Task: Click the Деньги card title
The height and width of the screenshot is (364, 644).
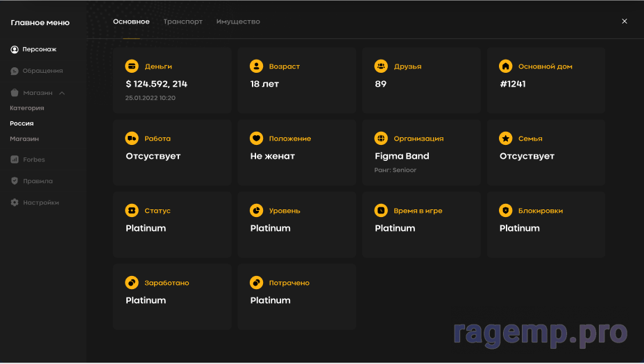Action: [158, 67]
